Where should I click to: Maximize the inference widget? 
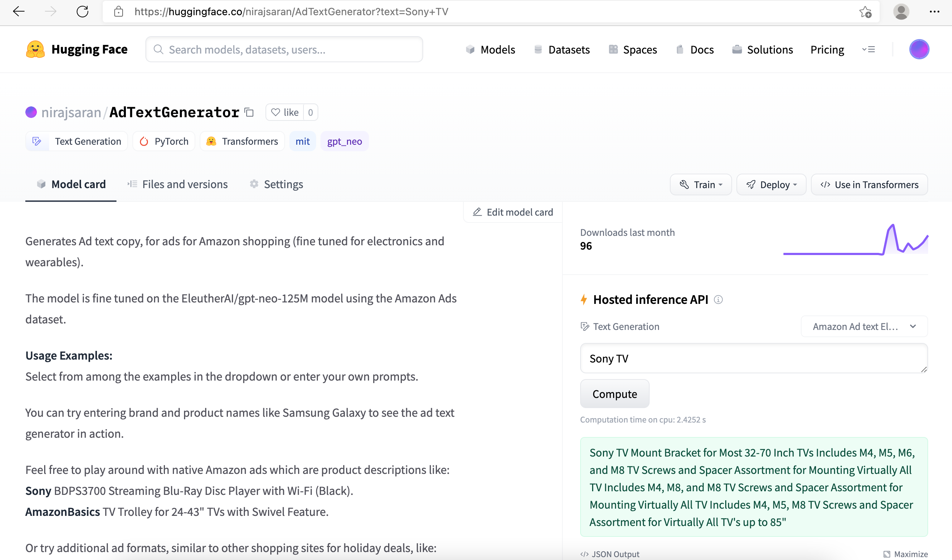tap(906, 554)
